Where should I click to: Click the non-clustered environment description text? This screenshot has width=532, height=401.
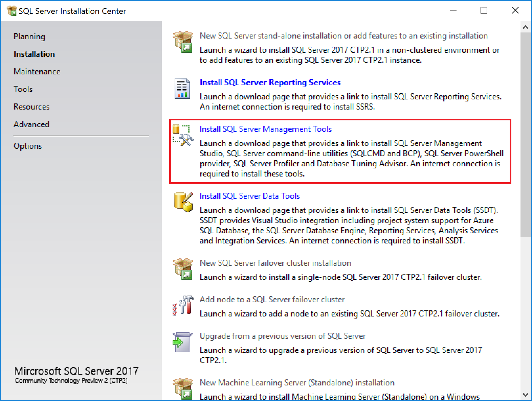pyautogui.click(x=350, y=55)
